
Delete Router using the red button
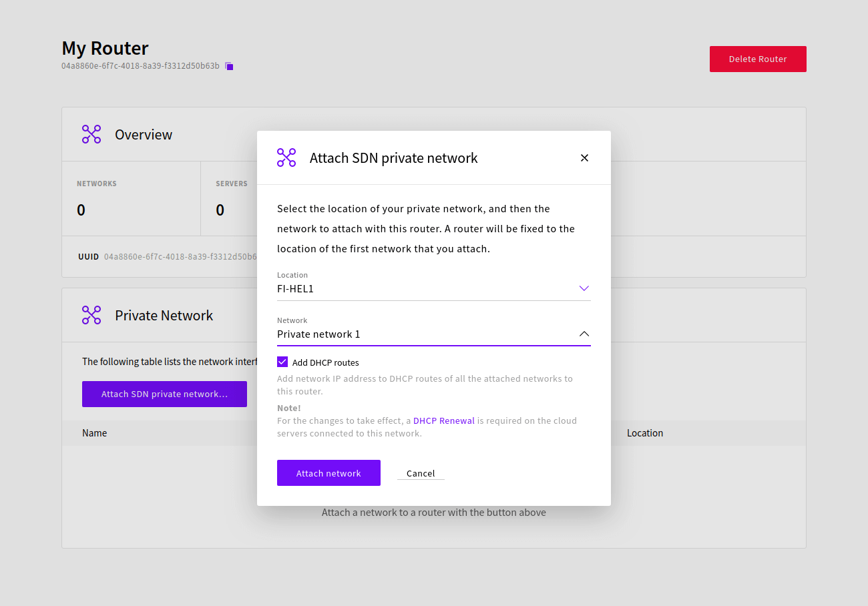tap(758, 59)
